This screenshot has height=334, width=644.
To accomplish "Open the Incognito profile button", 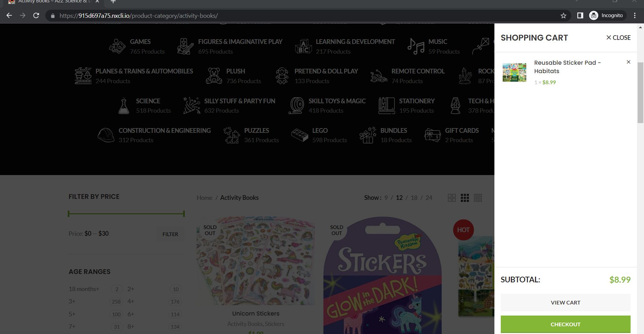I will (607, 15).
